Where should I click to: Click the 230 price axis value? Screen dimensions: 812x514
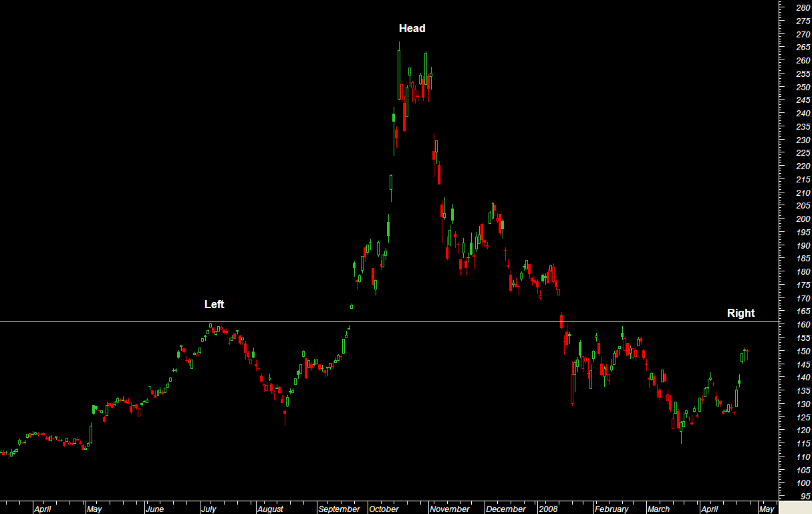[x=803, y=140]
